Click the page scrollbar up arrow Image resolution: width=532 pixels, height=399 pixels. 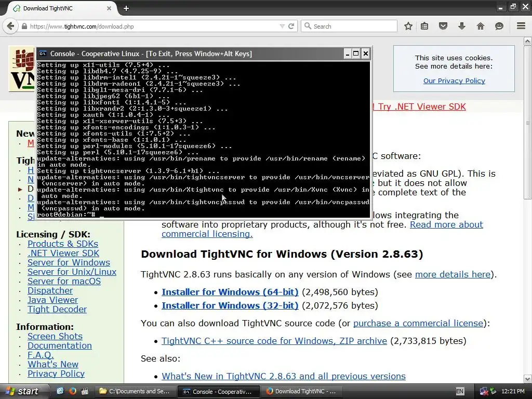coord(528,42)
